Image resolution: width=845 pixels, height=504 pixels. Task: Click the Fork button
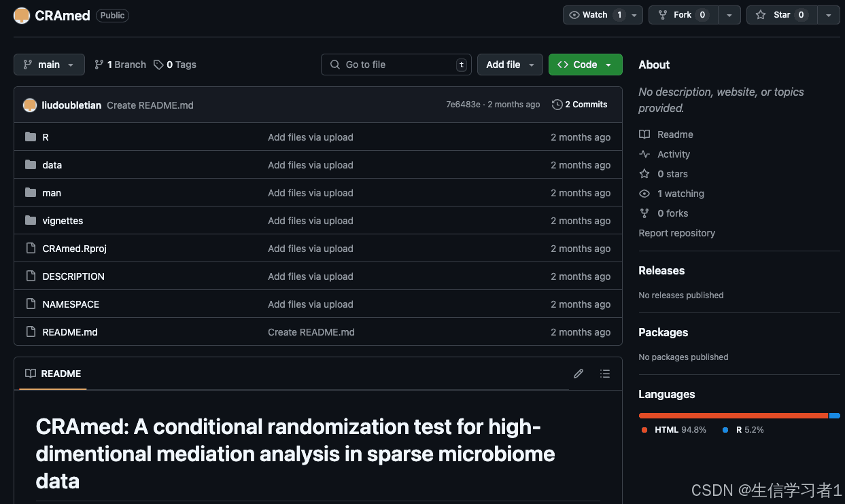(x=683, y=15)
